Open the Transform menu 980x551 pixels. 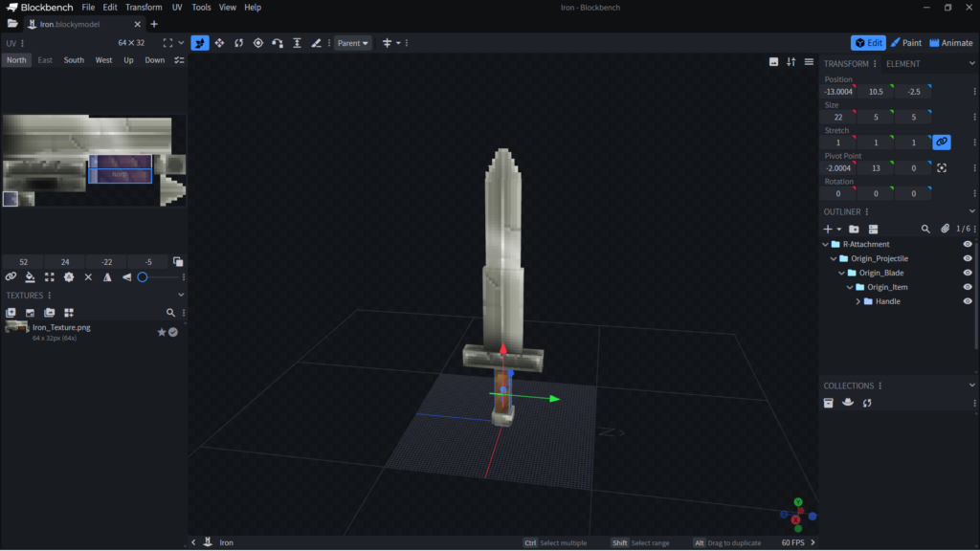coord(143,7)
